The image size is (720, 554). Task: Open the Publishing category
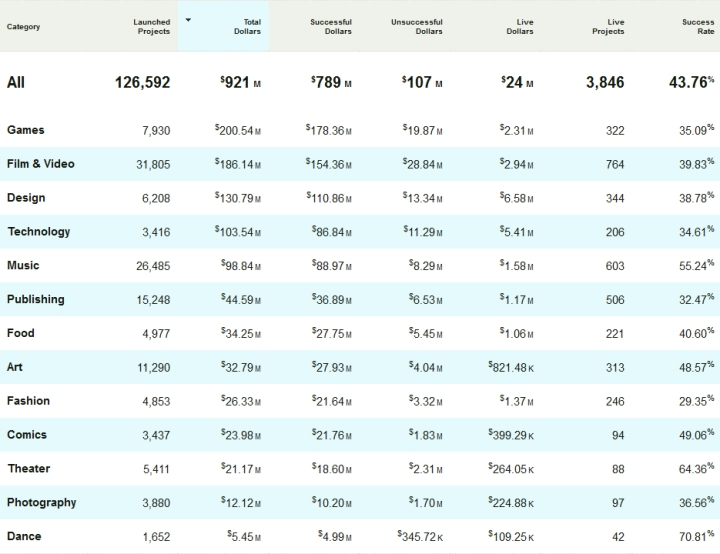pyautogui.click(x=35, y=300)
